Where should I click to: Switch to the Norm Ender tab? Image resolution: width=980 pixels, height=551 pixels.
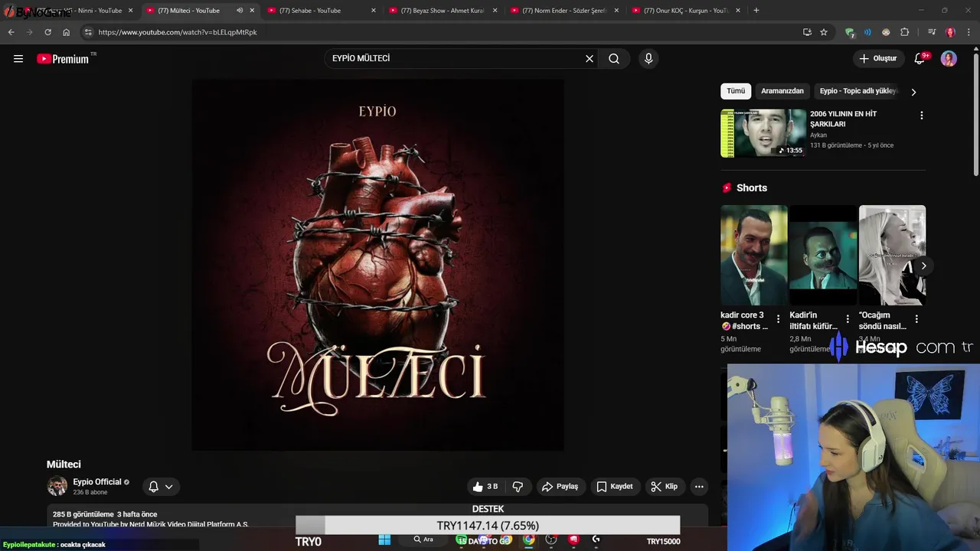564,11
